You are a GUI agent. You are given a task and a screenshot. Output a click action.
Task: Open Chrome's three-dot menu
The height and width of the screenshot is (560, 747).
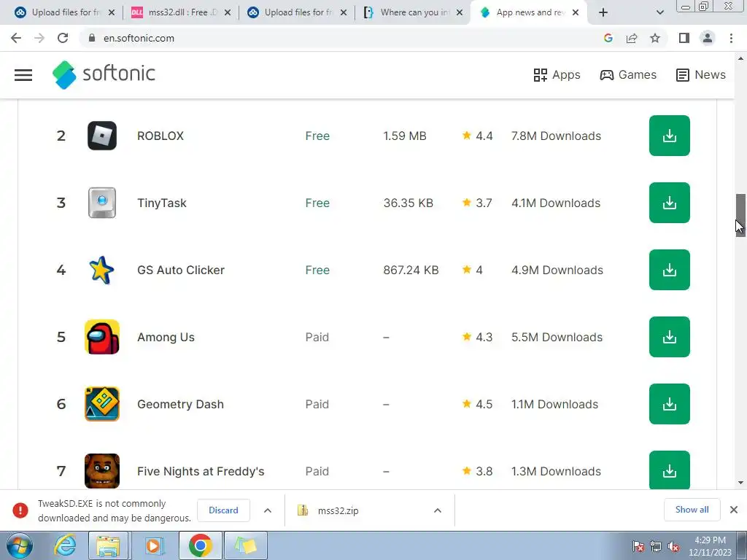click(x=731, y=38)
